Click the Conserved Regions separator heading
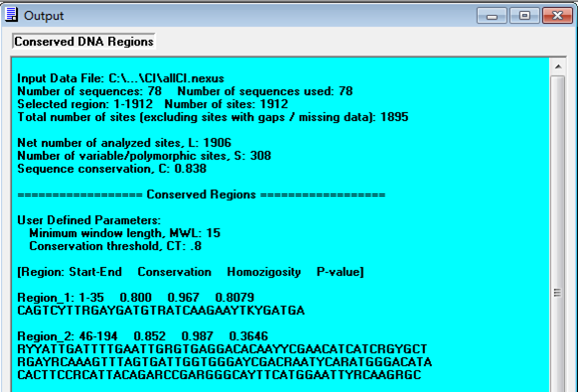 (x=202, y=195)
